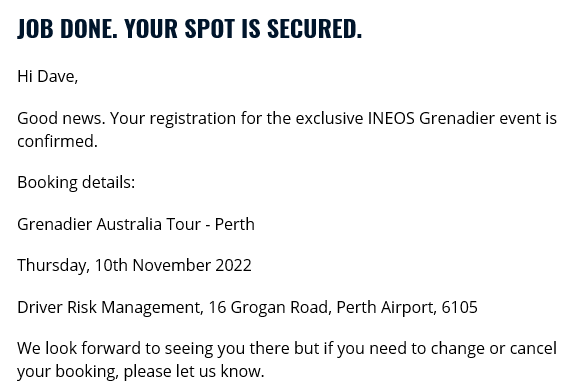
Task: Click the word 'SECURED.' in the heading
Action: pyautogui.click(x=314, y=28)
